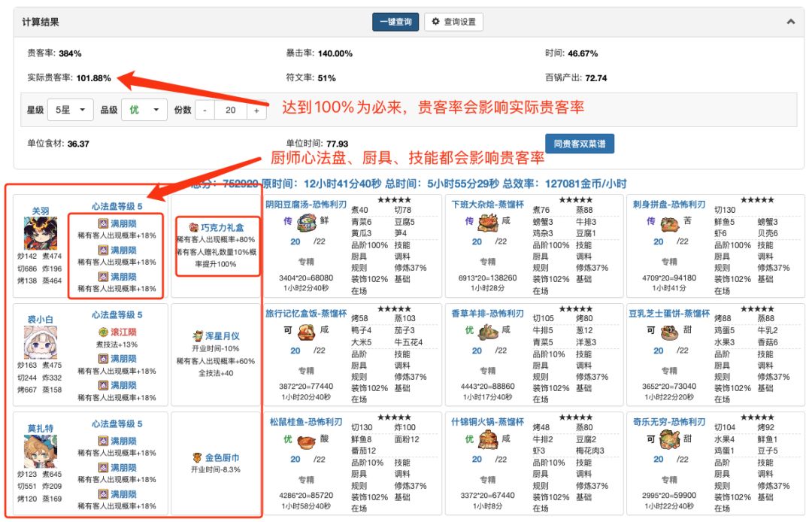The image size is (812, 522).
Task: Click the 暴击率 140.00% value
Action: click(335, 53)
